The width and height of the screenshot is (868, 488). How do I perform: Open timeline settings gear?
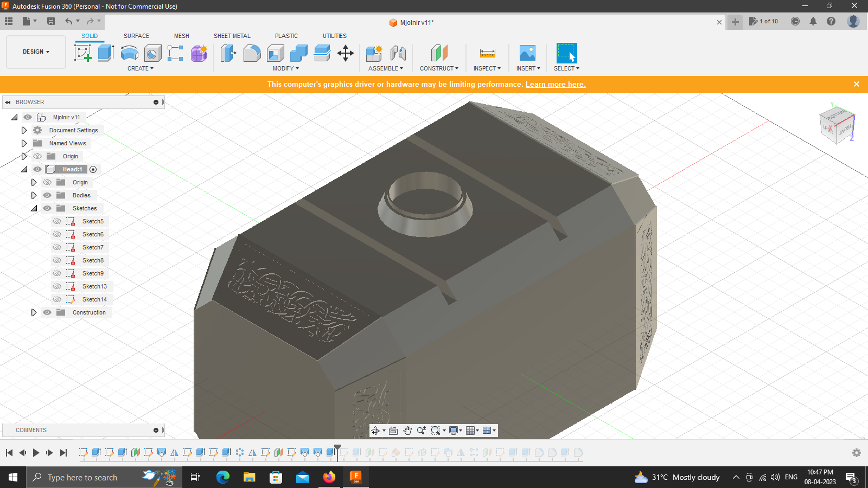(x=857, y=453)
